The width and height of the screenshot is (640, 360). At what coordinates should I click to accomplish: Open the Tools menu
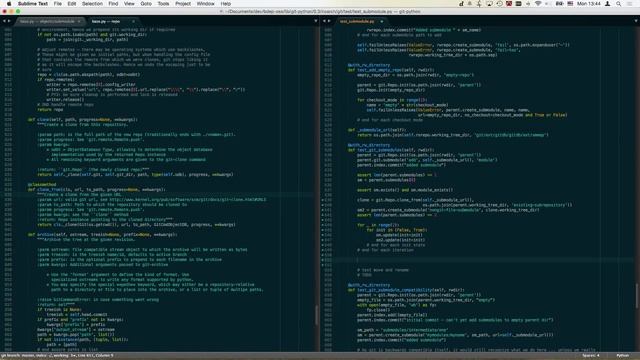click(x=163, y=4)
